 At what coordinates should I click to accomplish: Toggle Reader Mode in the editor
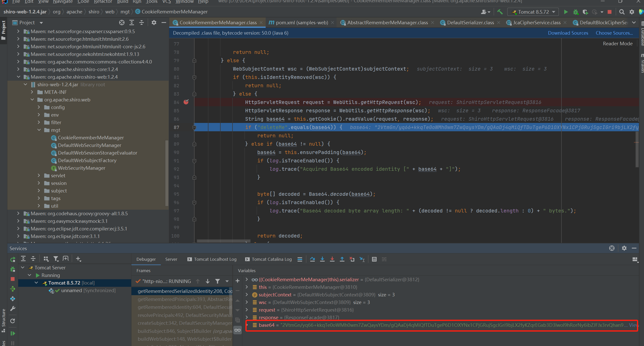coord(617,44)
